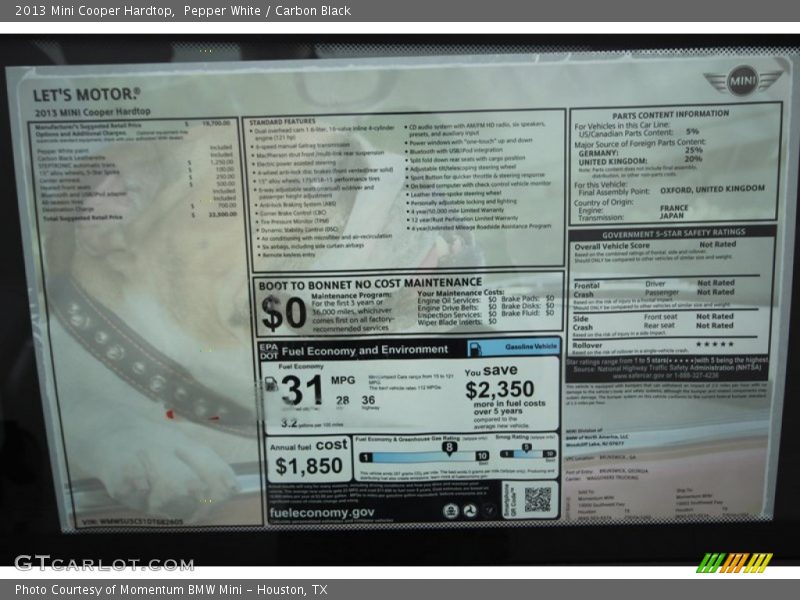
Task: Click the LET'S MOTOR heading
Action: tap(86, 94)
